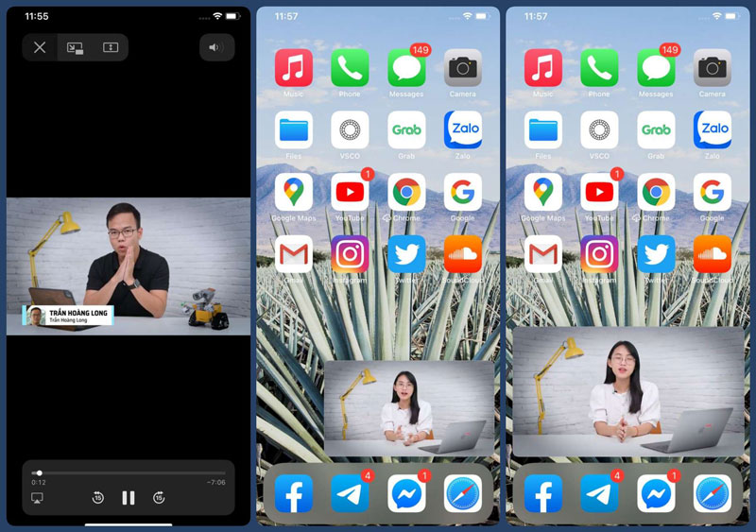Image resolution: width=756 pixels, height=532 pixels.
Task: Tap the Trần Hoàng Long video frame
Action: [129, 266]
